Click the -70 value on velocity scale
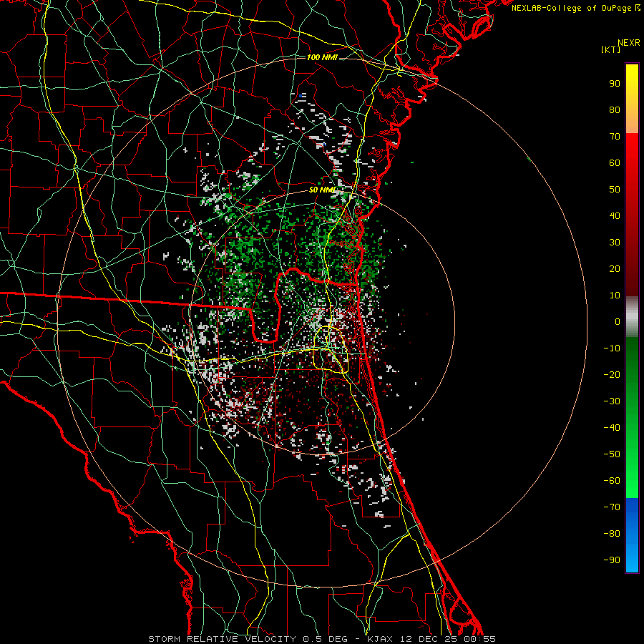Viewport: 644px width, 644px height. click(x=612, y=507)
